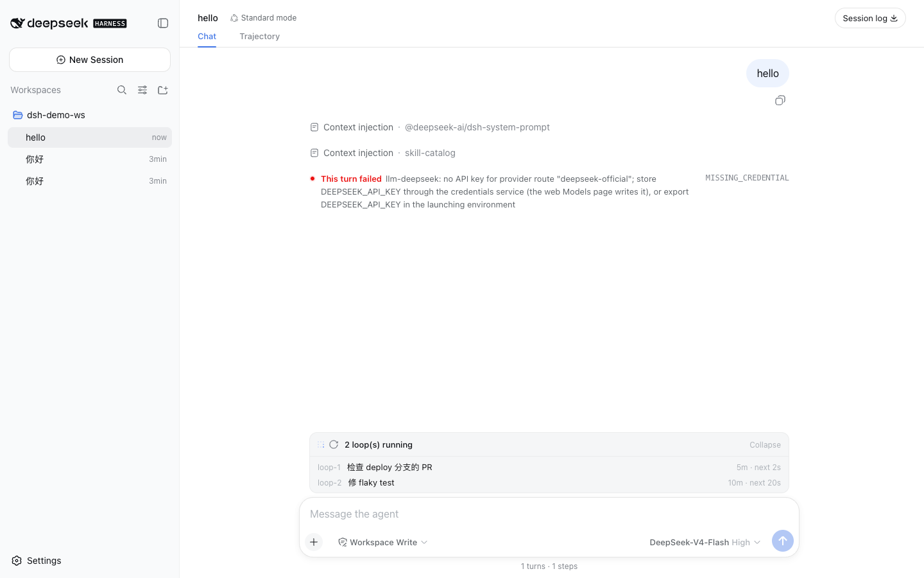
Task: Search workspaces with the magnifier icon
Action: coord(122,90)
